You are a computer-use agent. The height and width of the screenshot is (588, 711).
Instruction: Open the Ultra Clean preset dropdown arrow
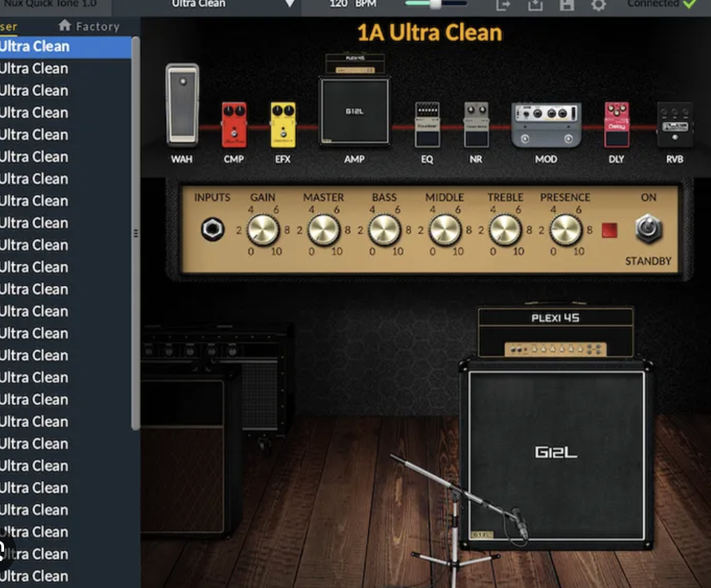point(290,3)
